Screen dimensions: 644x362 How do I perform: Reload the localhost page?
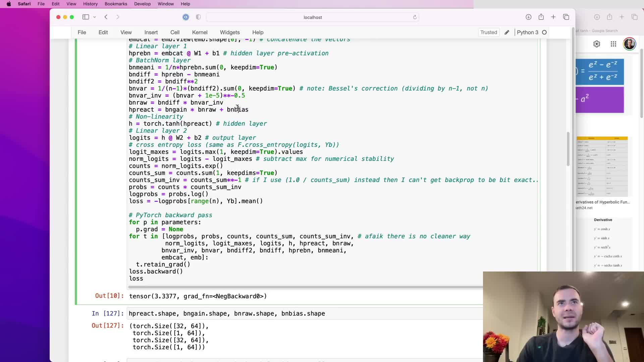(x=415, y=17)
